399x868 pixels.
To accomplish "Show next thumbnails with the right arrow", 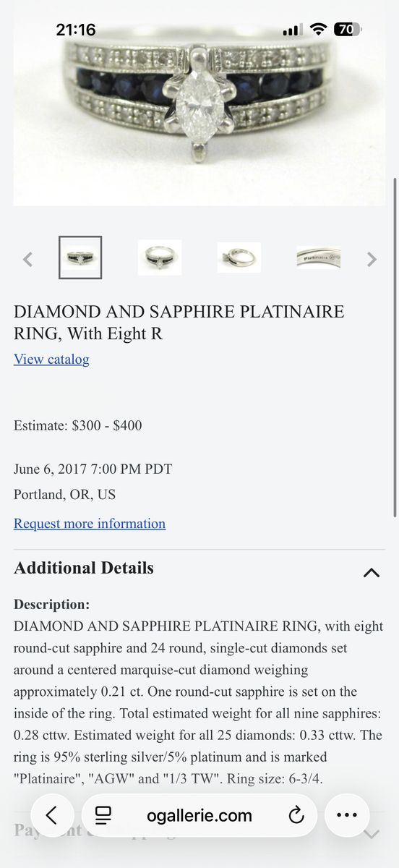I will coord(372,259).
